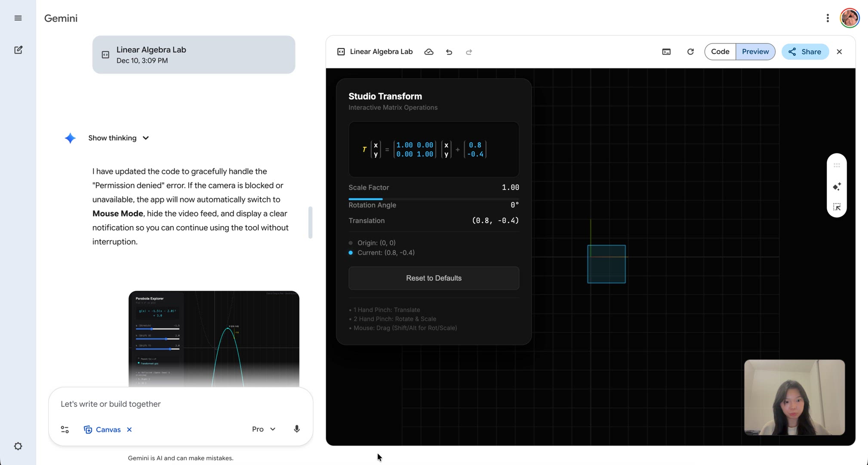Click the cloud save icon in the canvas header
The width and height of the screenshot is (868, 465).
tap(429, 52)
